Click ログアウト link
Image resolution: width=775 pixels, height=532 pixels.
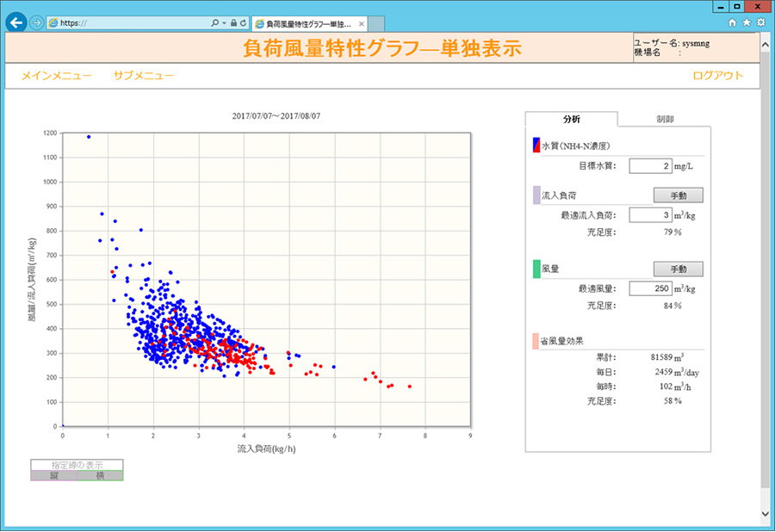tap(717, 76)
